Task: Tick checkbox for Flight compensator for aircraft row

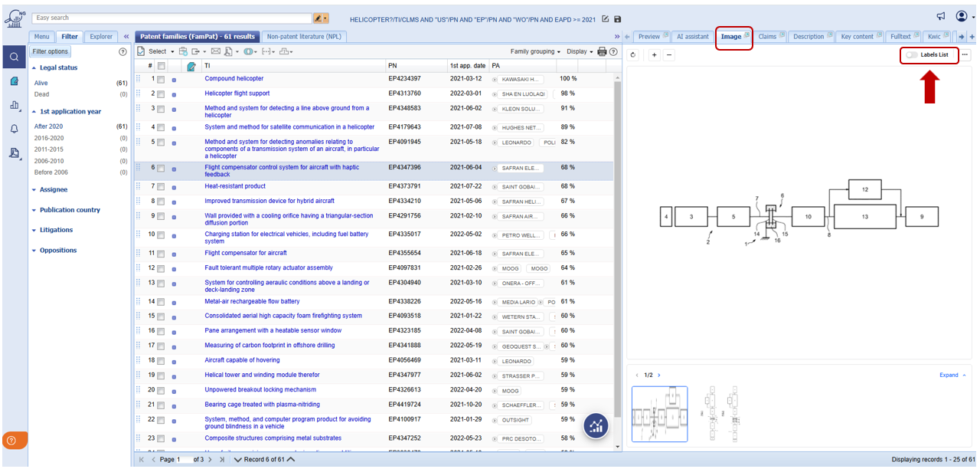Action: click(161, 253)
